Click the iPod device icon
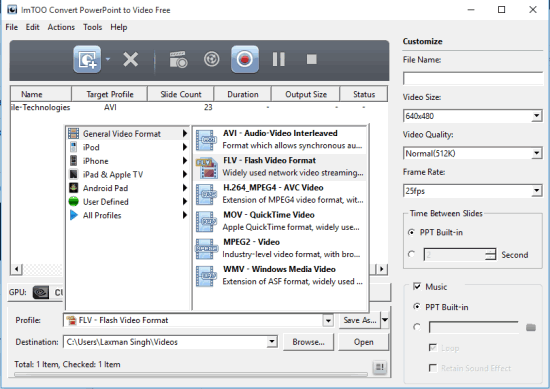This screenshot has width=550, height=389. click(73, 147)
